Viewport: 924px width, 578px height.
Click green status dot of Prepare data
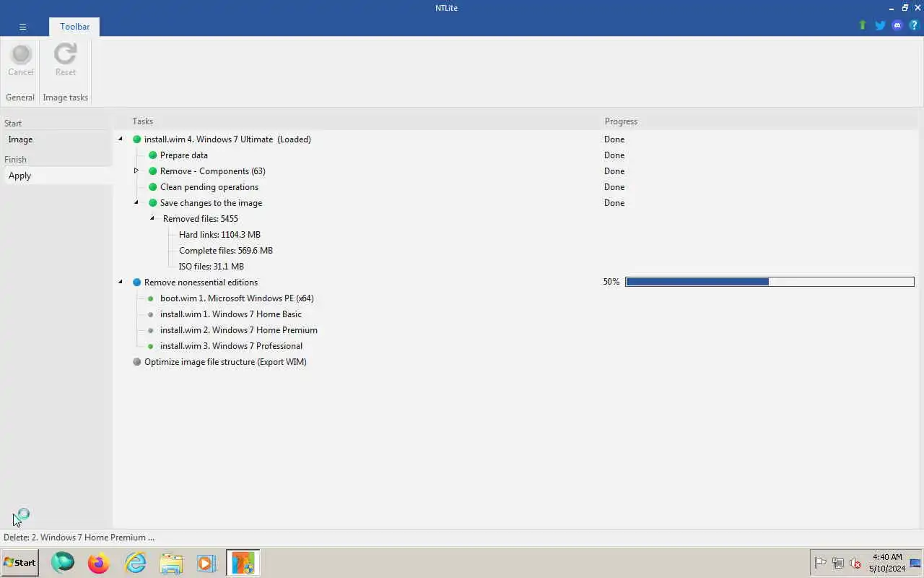tap(152, 155)
